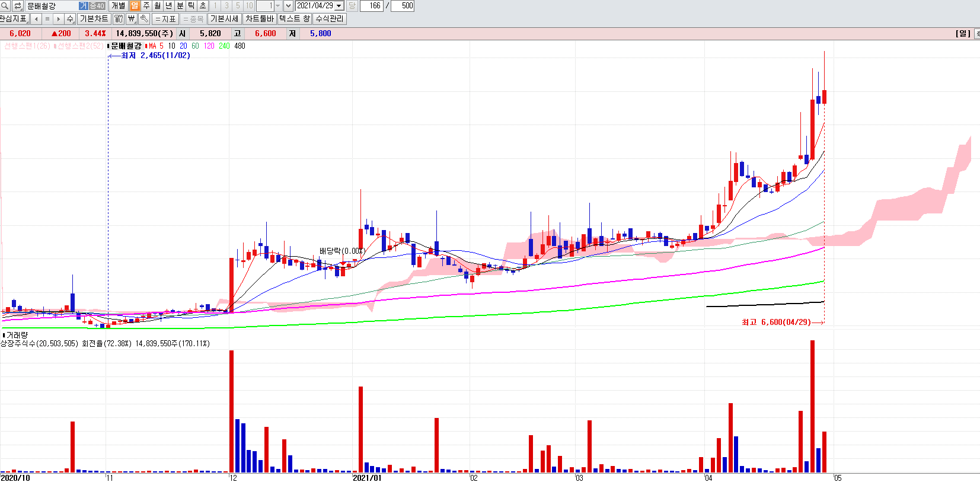Click the 당 button beside date
Viewport: 980px width, 482px height.
(x=352, y=6)
